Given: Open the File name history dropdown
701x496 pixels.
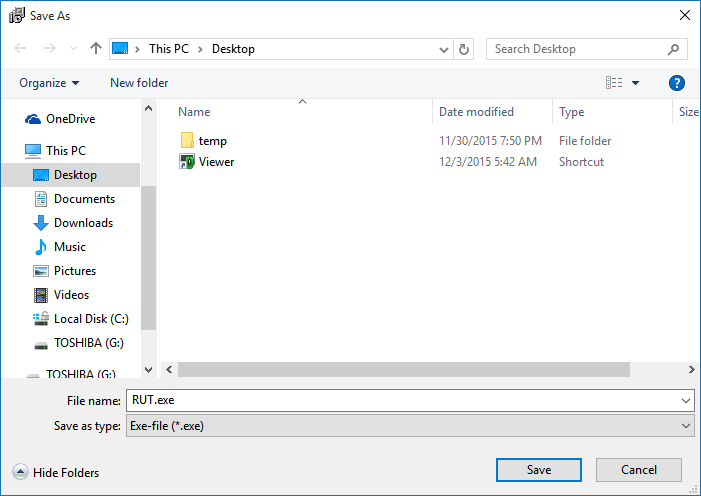Looking at the screenshot, I should (685, 400).
